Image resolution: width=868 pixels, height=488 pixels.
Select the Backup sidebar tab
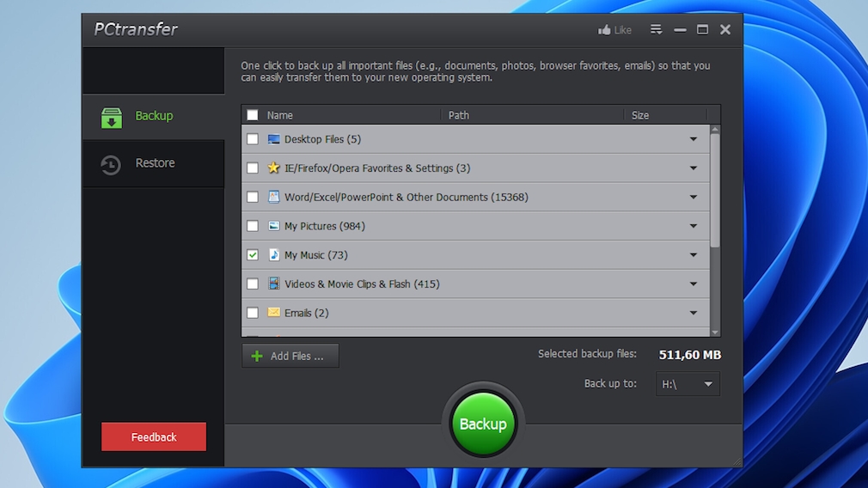coord(154,116)
